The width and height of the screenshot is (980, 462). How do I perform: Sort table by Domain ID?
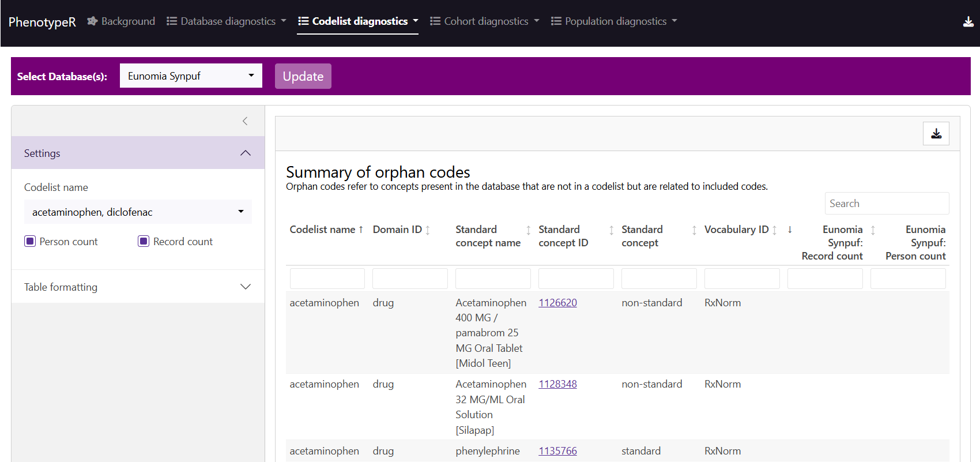(428, 230)
